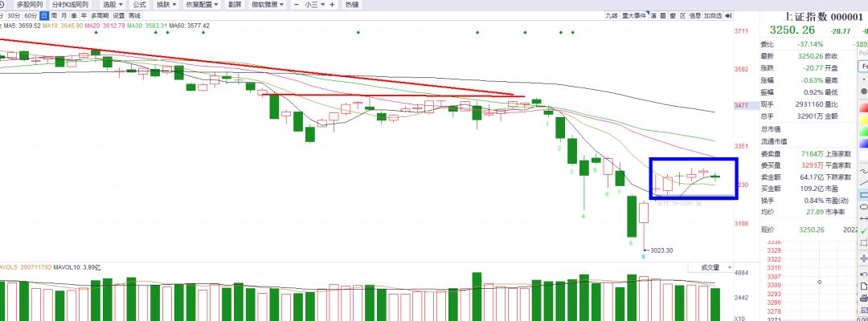Click the 叠 overlay icon
868x321 pixels.
663,15
